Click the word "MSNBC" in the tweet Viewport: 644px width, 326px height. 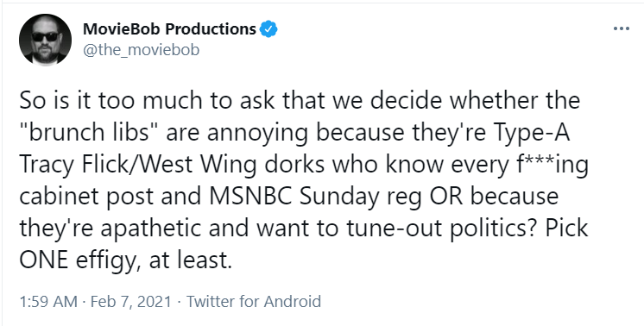250,197
